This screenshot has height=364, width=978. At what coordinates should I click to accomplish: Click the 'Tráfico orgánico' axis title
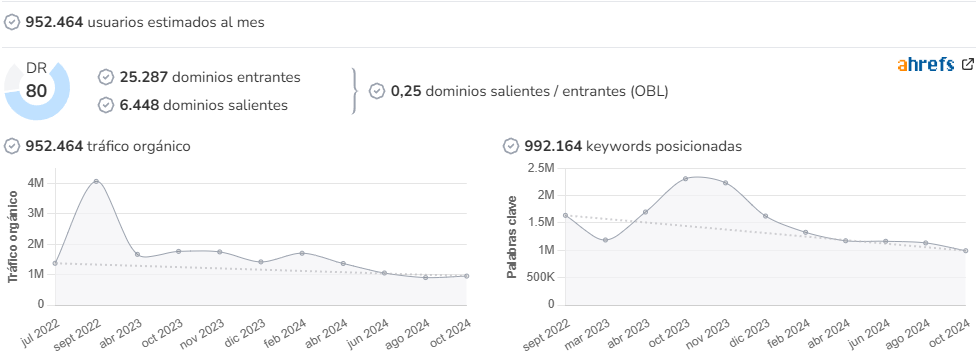click(13, 236)
